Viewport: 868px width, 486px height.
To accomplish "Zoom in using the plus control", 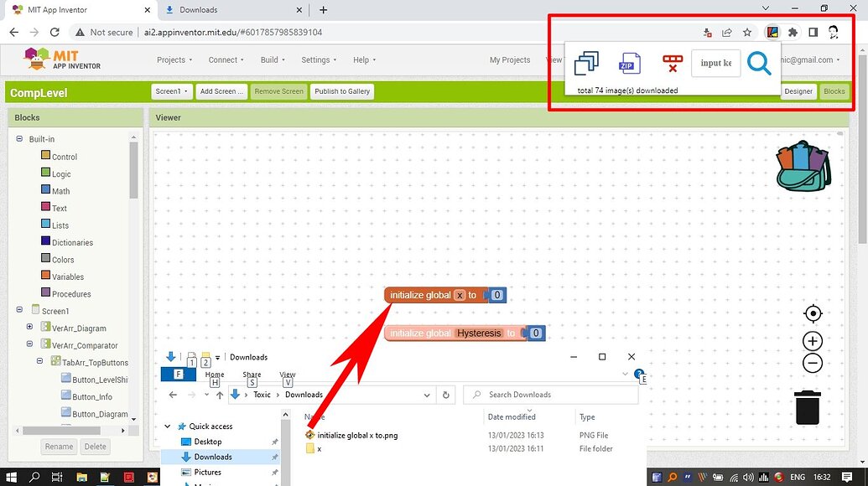I will pos(812,341).
